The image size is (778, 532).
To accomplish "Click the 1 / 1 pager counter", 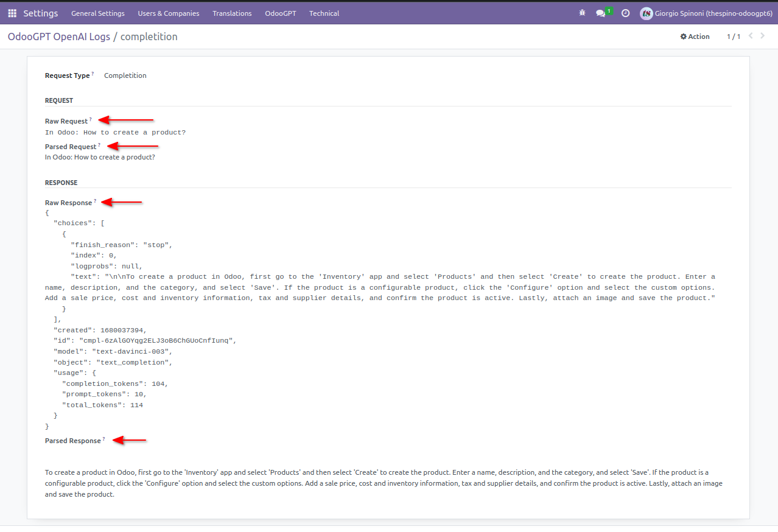I will click(734, 37).
